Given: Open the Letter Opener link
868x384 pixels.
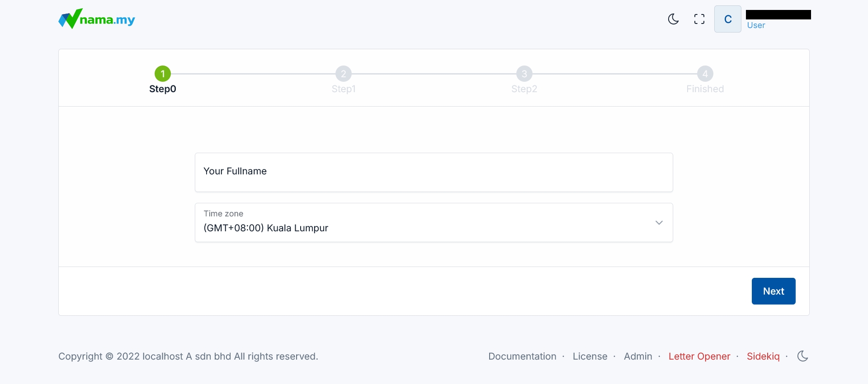Looking at the screenshot, I should coord(699,356).
